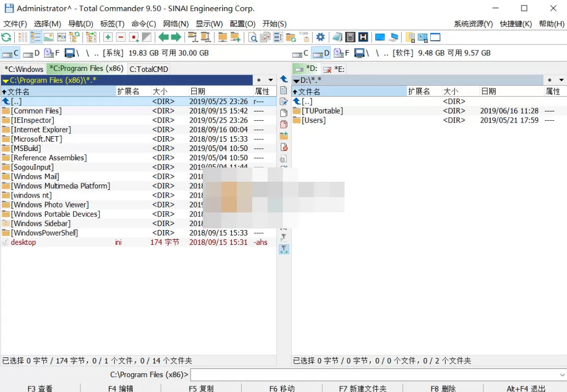Toggle the highlighted filter icon in middle bar
Image resolution: width=567 pixels, height=392 pixels.
[x=284, y=249]
